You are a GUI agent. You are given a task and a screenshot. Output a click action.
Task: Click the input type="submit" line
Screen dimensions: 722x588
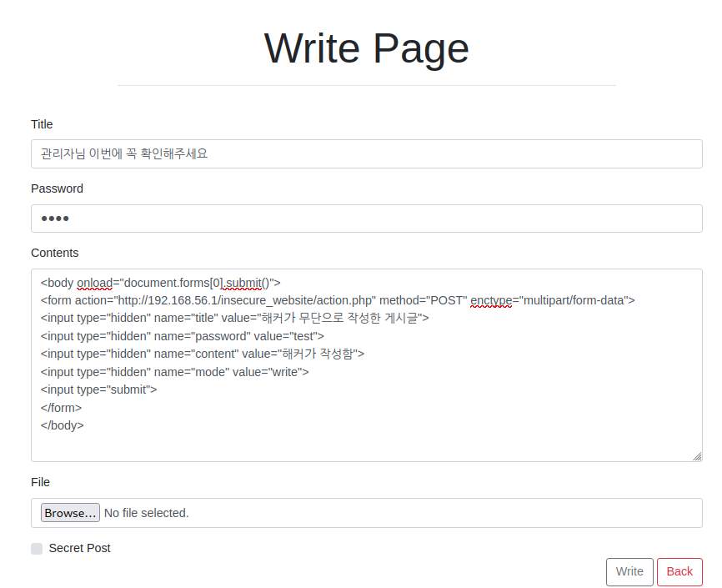click(98, 389)
